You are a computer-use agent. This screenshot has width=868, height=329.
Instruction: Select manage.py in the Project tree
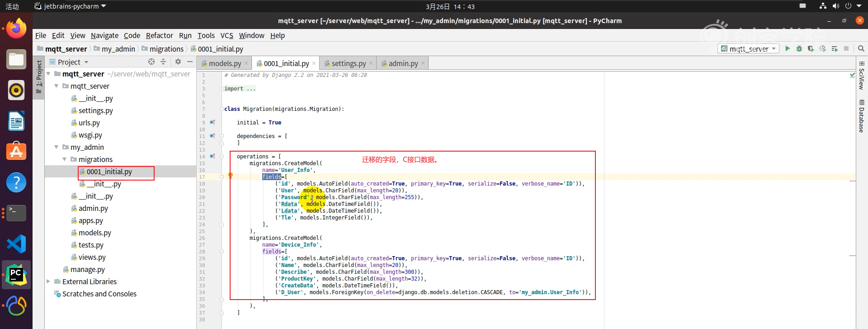[x=87, y=269]
